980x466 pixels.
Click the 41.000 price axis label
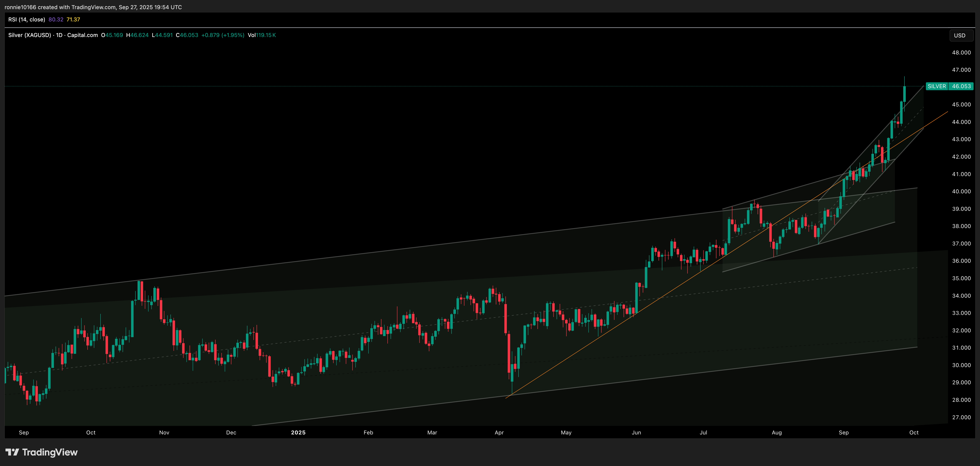961,174
